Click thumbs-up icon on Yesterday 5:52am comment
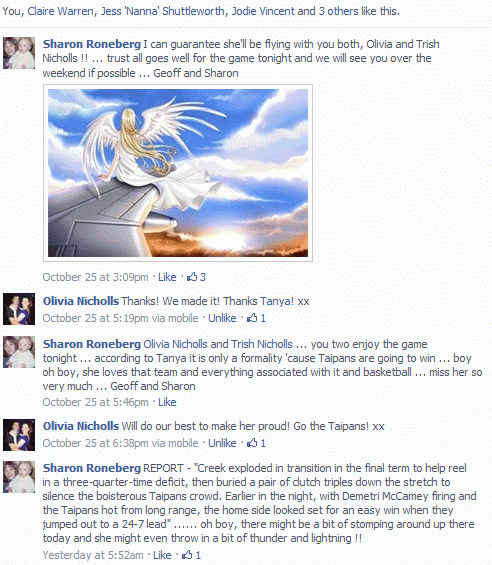The width and height of the screenshot is (492, 565). click(x=187, y=555)
